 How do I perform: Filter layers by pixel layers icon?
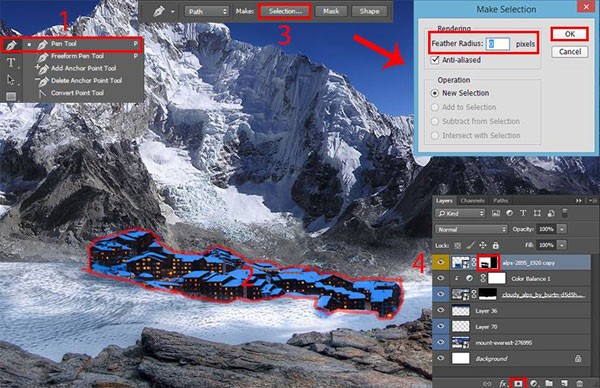click(496, 214)
